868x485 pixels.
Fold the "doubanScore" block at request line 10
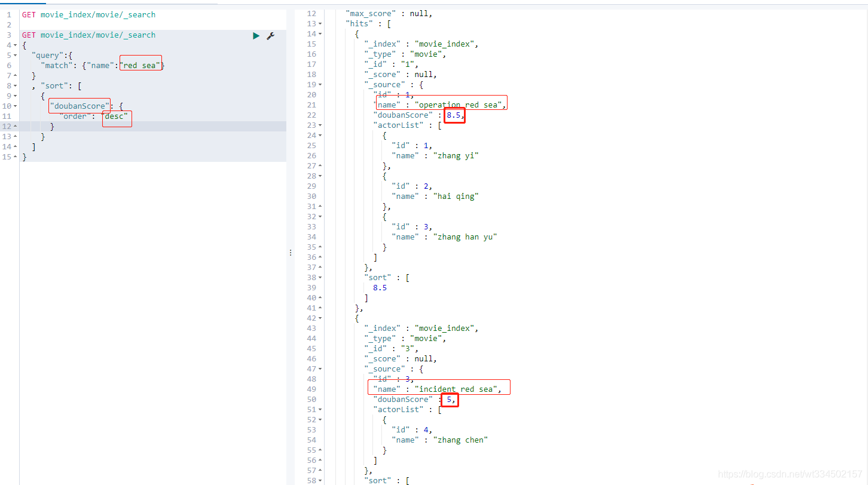(x=14, y=106)
